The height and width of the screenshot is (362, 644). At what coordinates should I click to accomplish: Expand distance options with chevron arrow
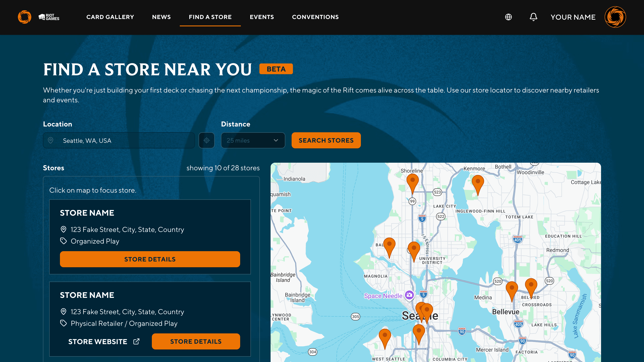[276, 140]
